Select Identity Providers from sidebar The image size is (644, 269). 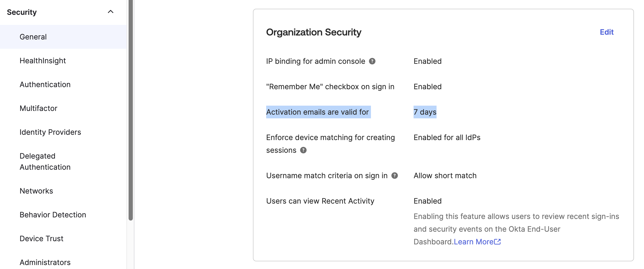[x=50, y=132]
